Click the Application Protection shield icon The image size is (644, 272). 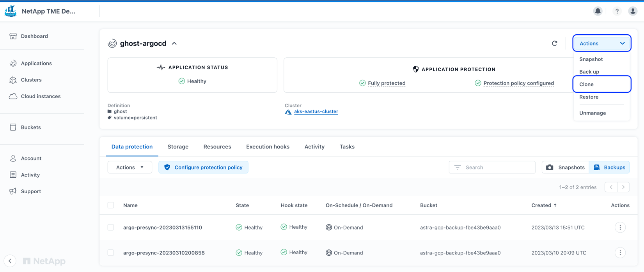coord(416,69)
